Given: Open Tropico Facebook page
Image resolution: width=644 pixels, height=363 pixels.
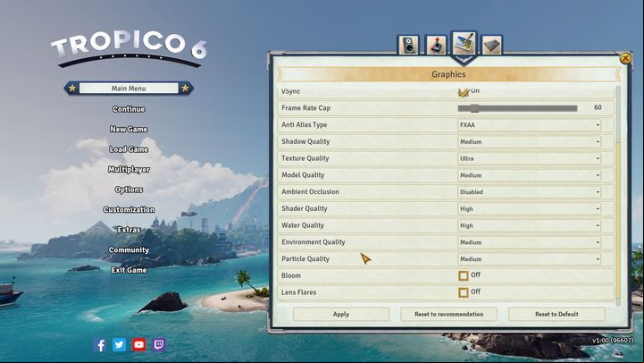Looking at the screenshot, I should click(99, 344).
